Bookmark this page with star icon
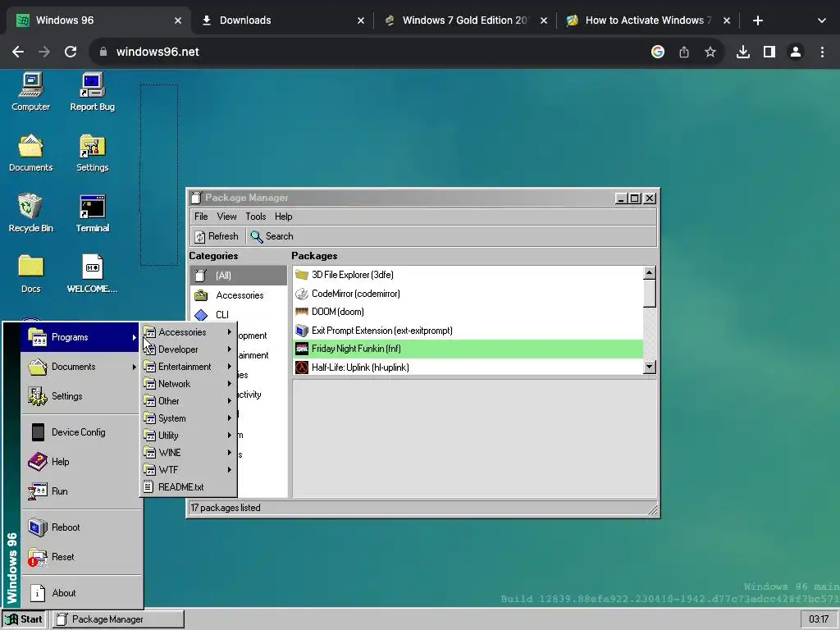The image size is (840, 630). click(710, 52)
